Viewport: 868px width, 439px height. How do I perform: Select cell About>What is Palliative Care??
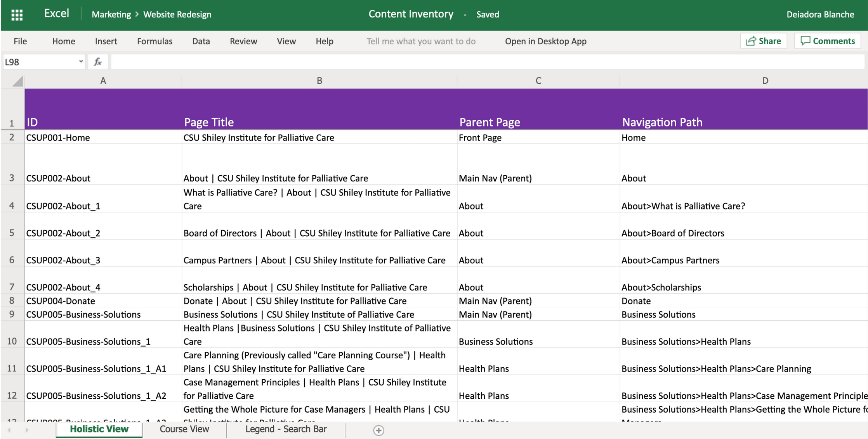point(744,199)
